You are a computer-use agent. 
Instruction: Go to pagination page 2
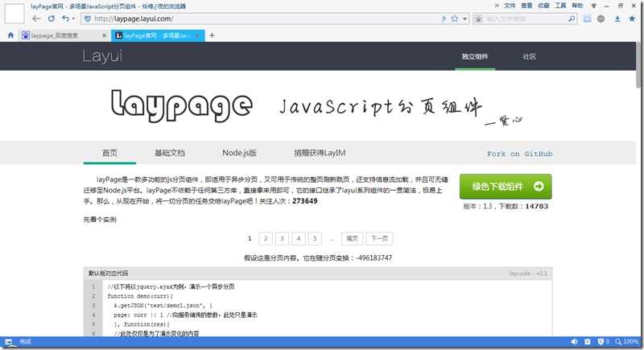(x=266, y=238)
